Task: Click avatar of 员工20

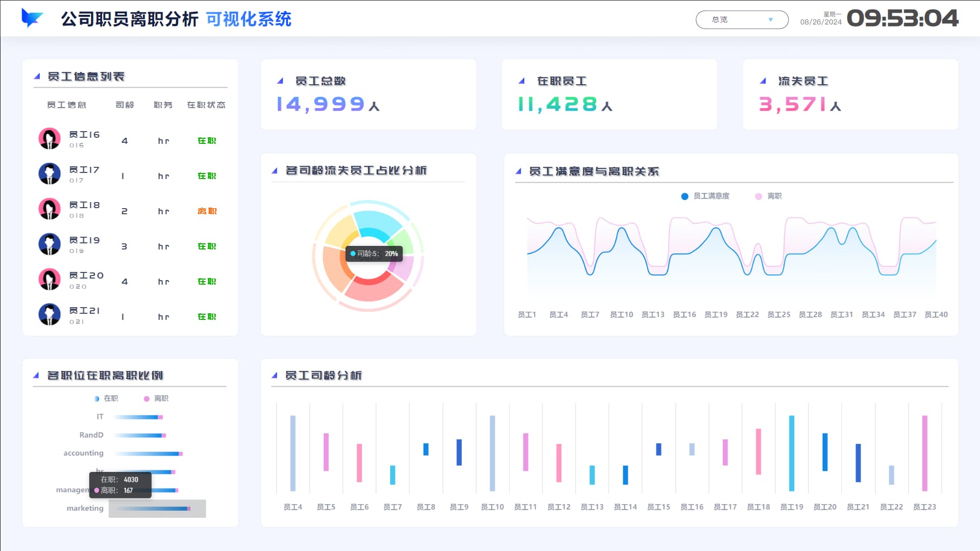Action: pos(50,279)
